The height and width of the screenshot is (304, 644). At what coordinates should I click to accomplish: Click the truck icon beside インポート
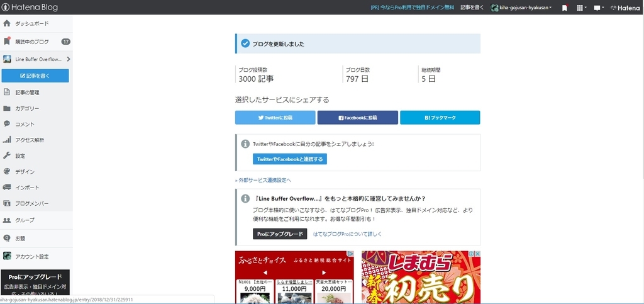(6, 187)
